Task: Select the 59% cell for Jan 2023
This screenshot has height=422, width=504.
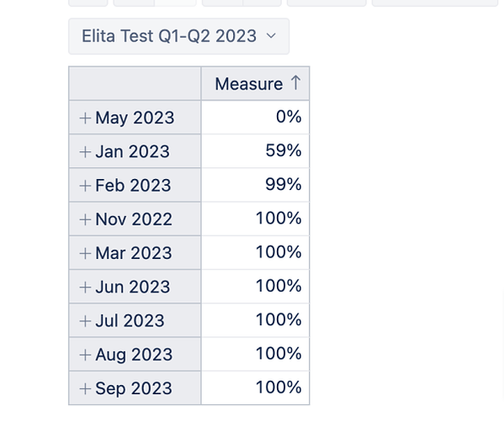Action: click(255, 151)
